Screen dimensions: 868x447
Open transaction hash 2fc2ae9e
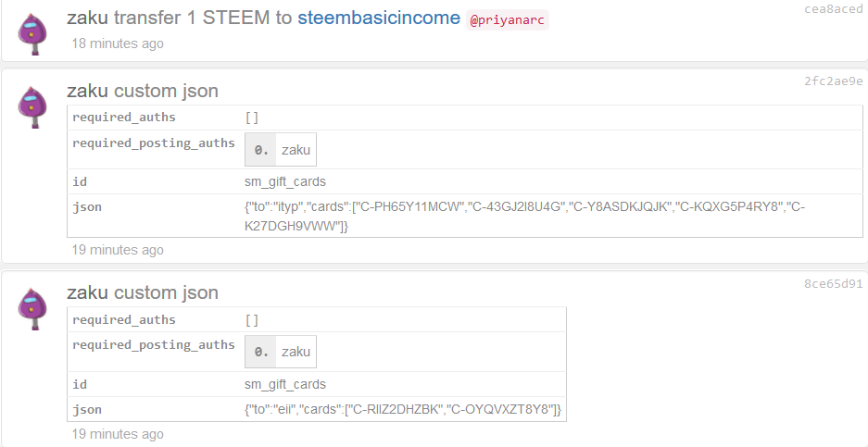(x=833, y=81)
